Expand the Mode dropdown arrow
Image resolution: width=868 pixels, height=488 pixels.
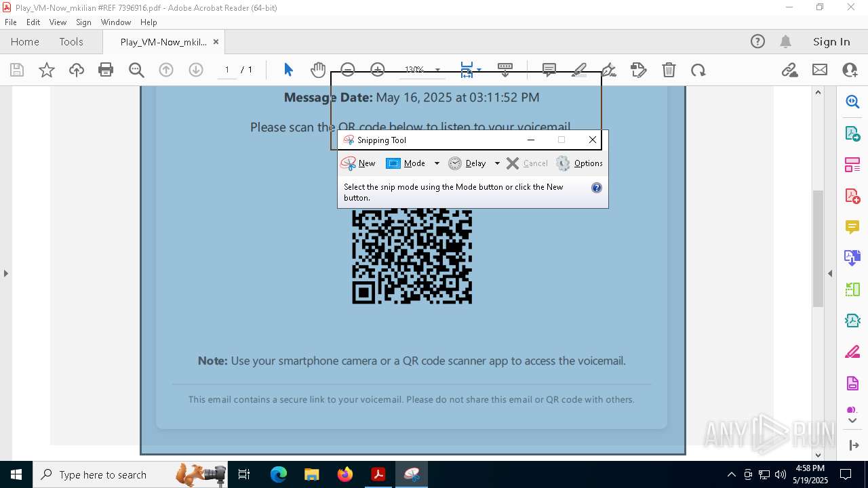pyautogui.click(x=437, y=163)
